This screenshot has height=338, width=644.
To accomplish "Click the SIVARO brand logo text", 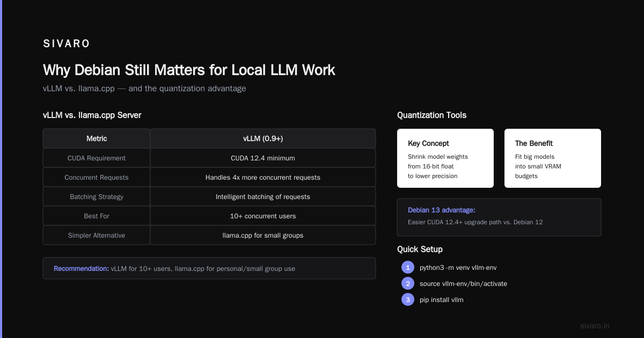I will 67,44.
